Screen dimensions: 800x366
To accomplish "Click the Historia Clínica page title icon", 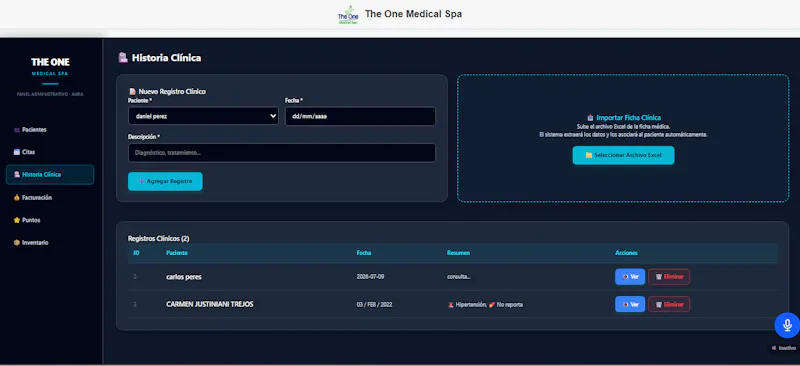I will (x=123, y=58).
